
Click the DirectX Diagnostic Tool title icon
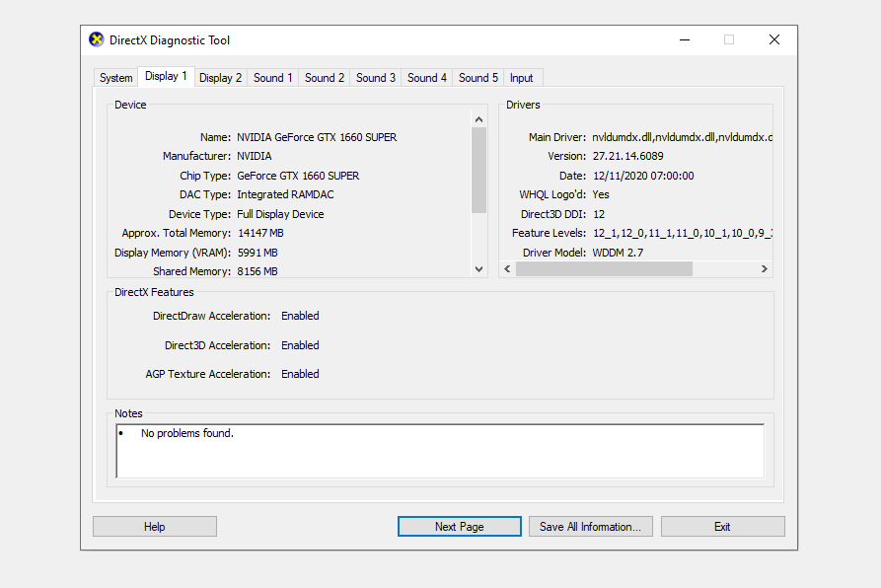97,39
